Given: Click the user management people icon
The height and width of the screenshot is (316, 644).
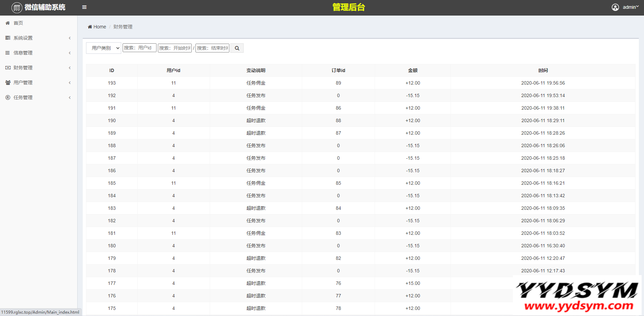Looking at the screenshot, I should [8, 83].
